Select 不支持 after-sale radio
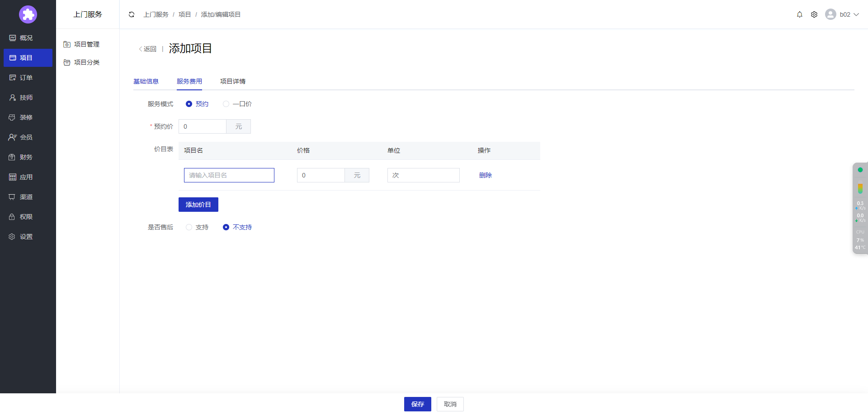 (226, 227)
